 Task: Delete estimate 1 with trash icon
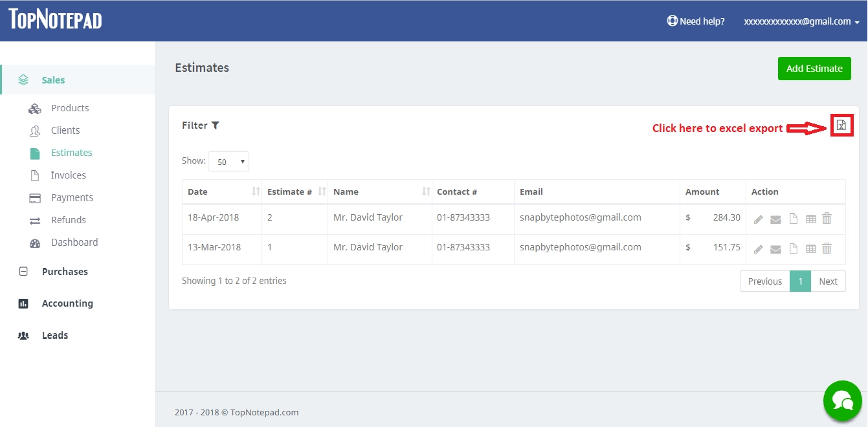[x=827, y=248]
